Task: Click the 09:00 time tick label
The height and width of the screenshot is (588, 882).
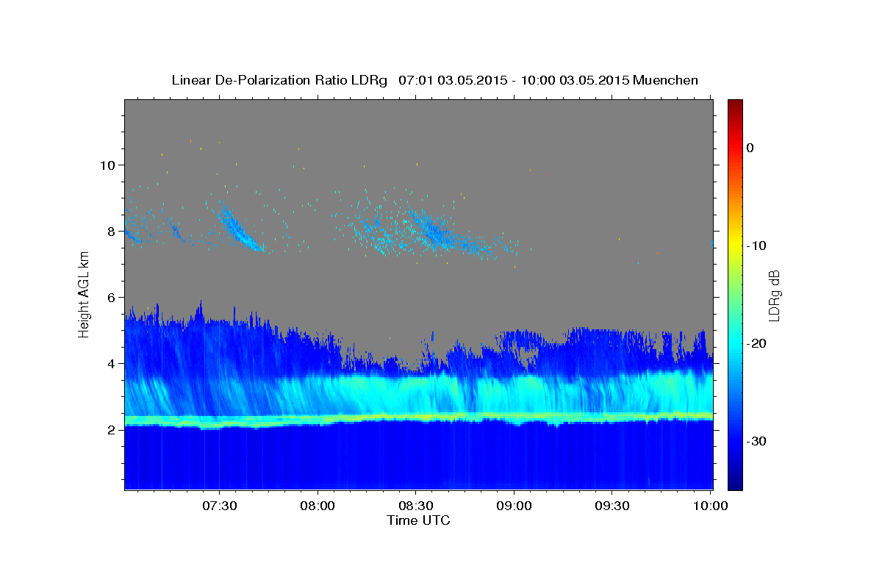Action: tap(514, 506)
